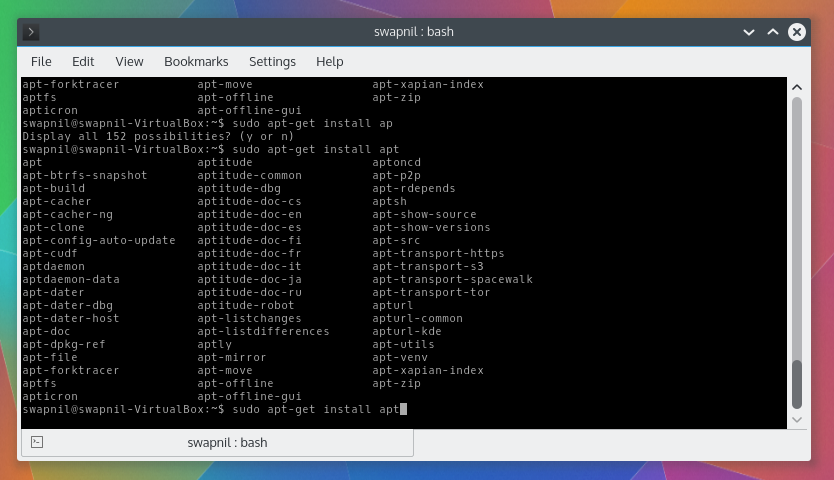Click the bottom command prompt line
The height and width of the screenshot is (480, 834).
214,409
